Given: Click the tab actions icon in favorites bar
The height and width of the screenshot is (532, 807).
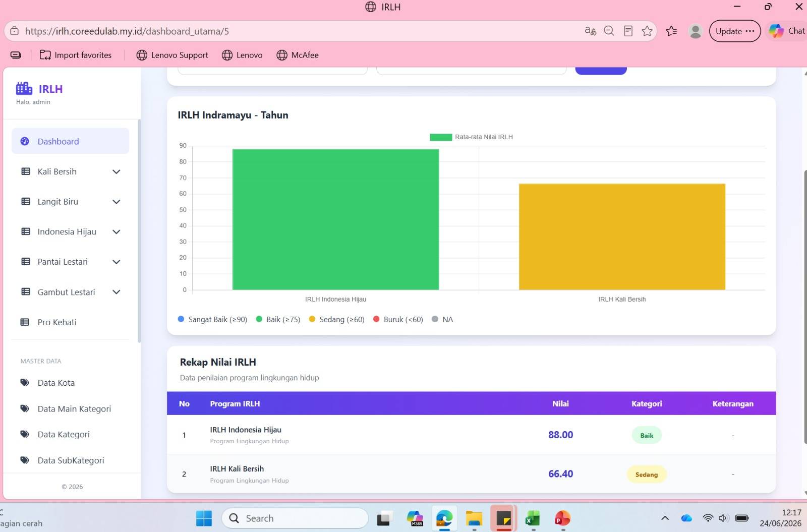Looking at the screenshot, I should (16, 55).
